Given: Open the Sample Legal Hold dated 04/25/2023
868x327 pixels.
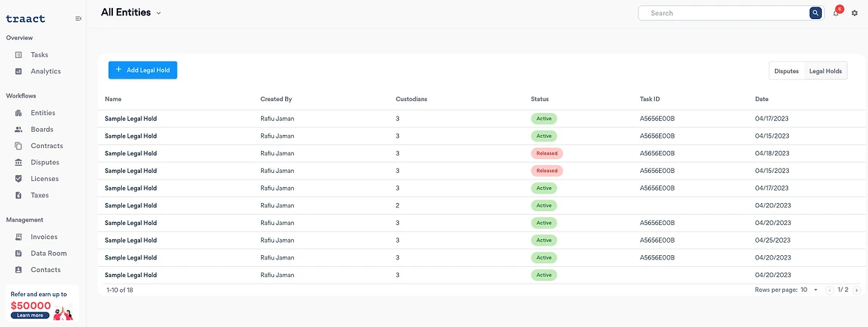Looking at the screenshot, I should [130, 240].
